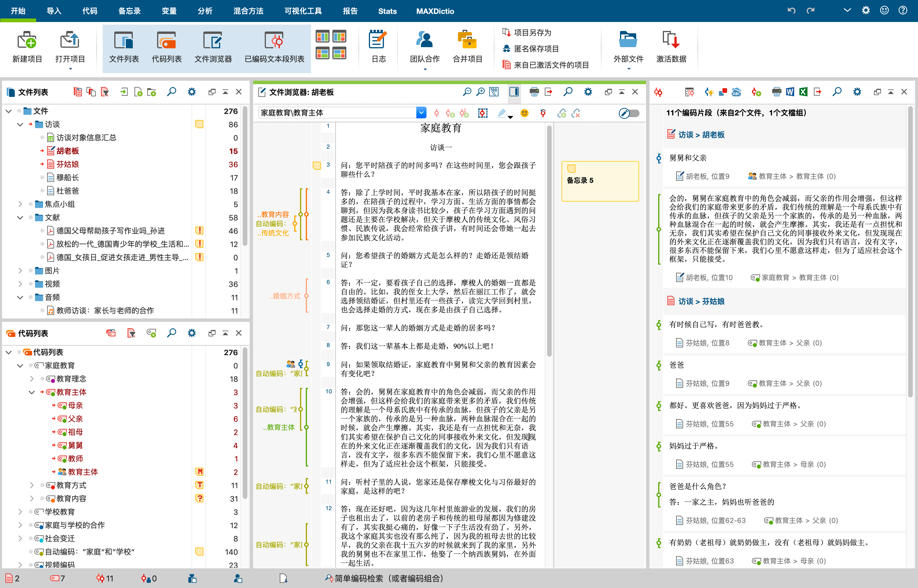This screenshot has width=918, height=588.
Task: Apply in-vivo coding to the selection
Action: coord(464,113)
